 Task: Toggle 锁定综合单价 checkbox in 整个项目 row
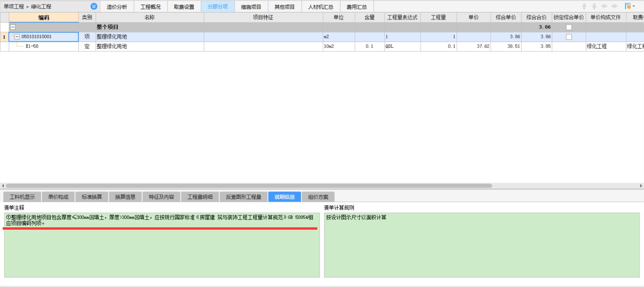click(569, 27)
